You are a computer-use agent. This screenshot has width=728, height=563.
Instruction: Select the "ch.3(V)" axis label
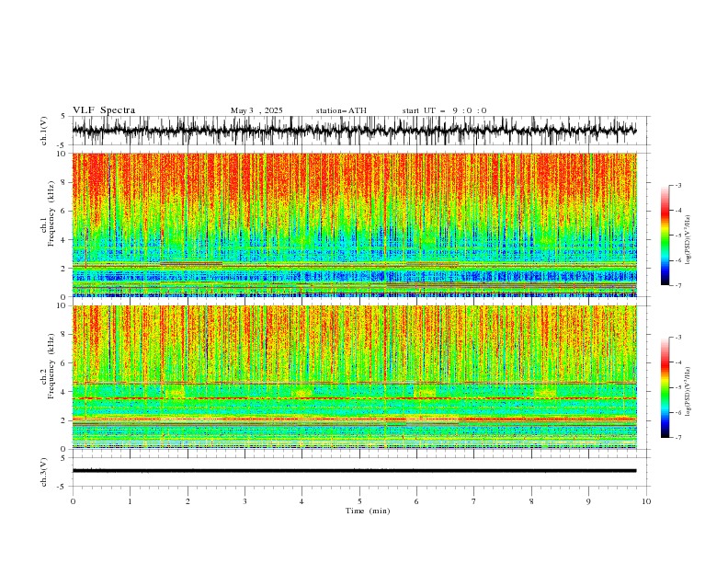pyautogui.click(x=44, y=472)
